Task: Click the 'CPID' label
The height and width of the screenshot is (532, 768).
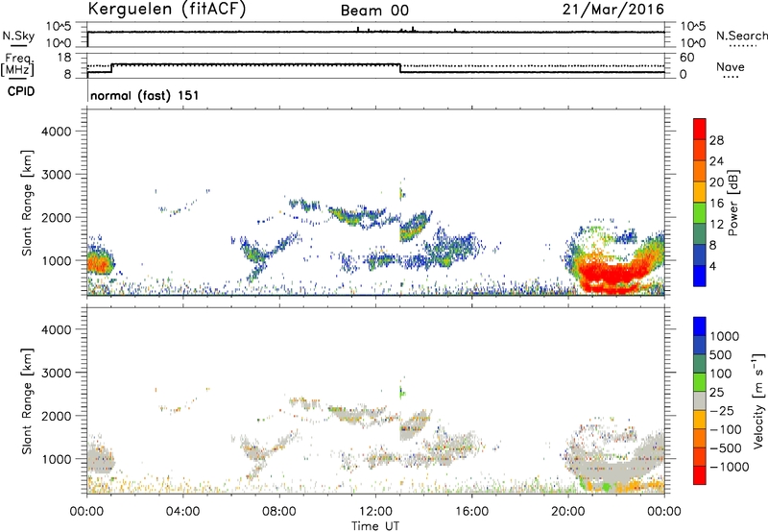Action: (21, 91)
